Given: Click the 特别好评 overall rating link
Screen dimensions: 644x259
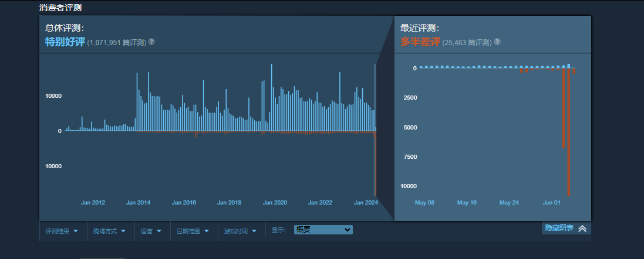Looking at the screenshot, I should click(x=65, y=42).
